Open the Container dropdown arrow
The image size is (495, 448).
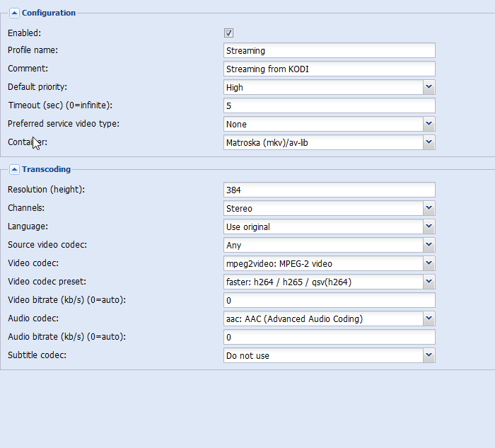[x=429, y=142]
